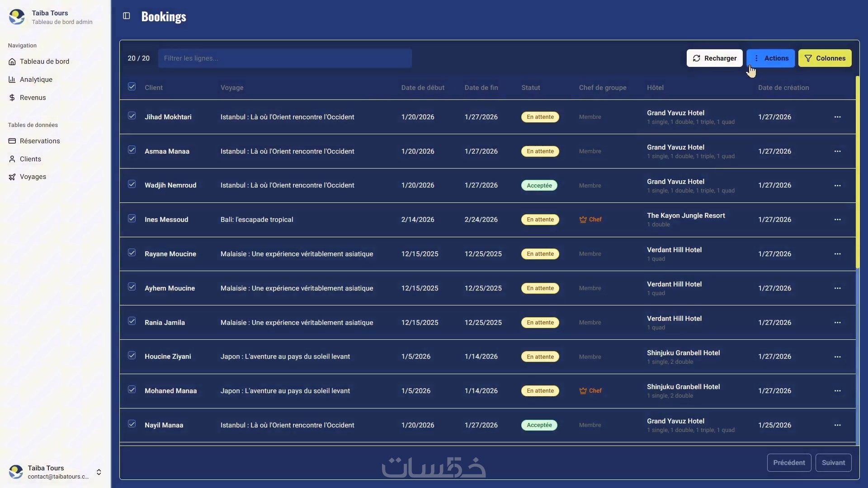The image size is (868, 488).
Task: Uncheck Ines Messoud row checkbox
Action: 132,218
